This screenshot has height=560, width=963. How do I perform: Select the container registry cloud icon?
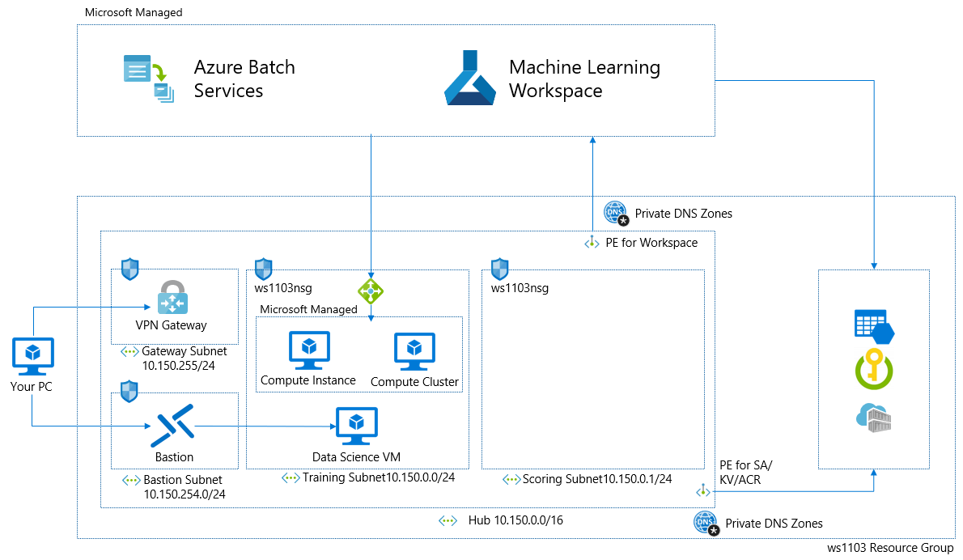[873, 418]
